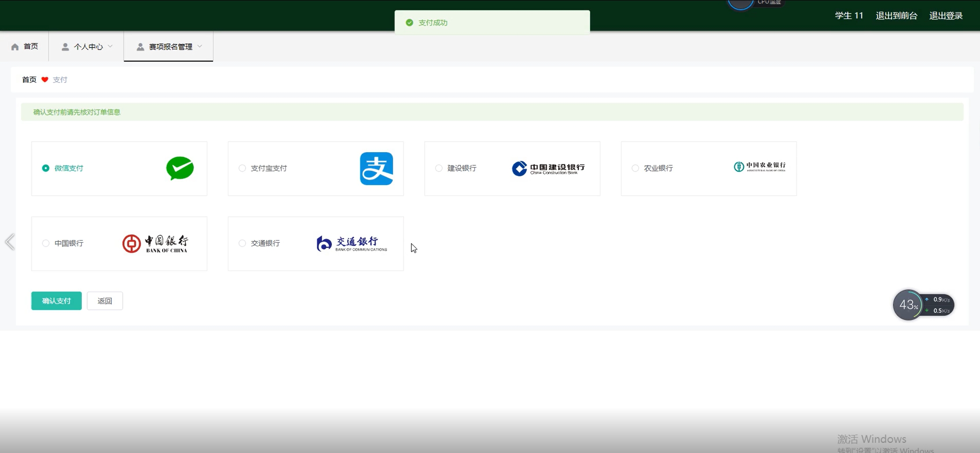
Task: Click the 0.5K/s download speed indicator
Action: (x=938, y=311)
